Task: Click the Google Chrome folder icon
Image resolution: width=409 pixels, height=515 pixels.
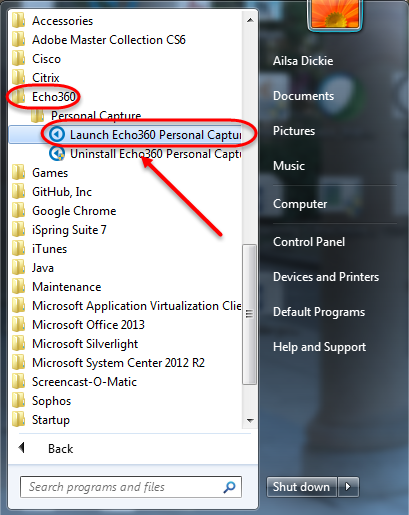Action: (18, 211)
